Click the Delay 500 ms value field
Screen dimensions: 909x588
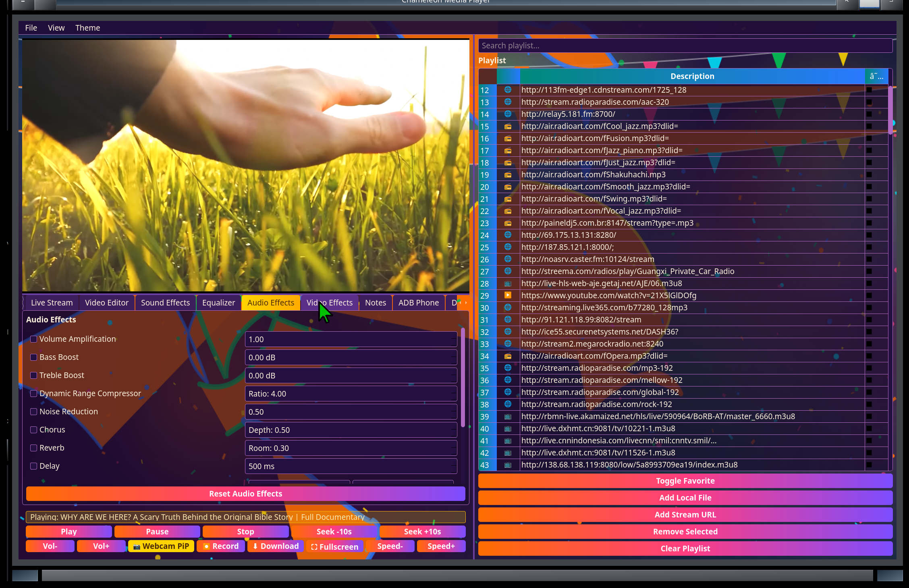pyautogui.click(x=351, y=466)
